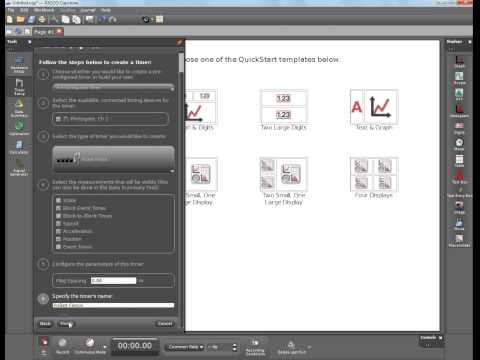Toggle the last Event Times checkbox

pos(58,247)
